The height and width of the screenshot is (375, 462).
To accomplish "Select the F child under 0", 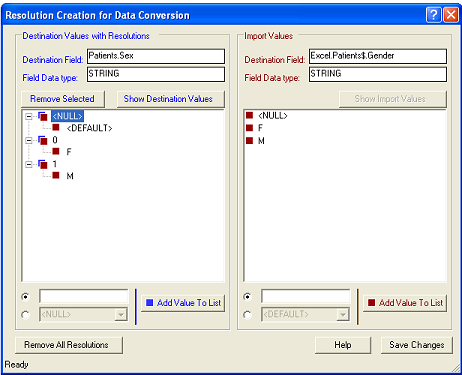I will pyautogui.click(x=69, y=152).
